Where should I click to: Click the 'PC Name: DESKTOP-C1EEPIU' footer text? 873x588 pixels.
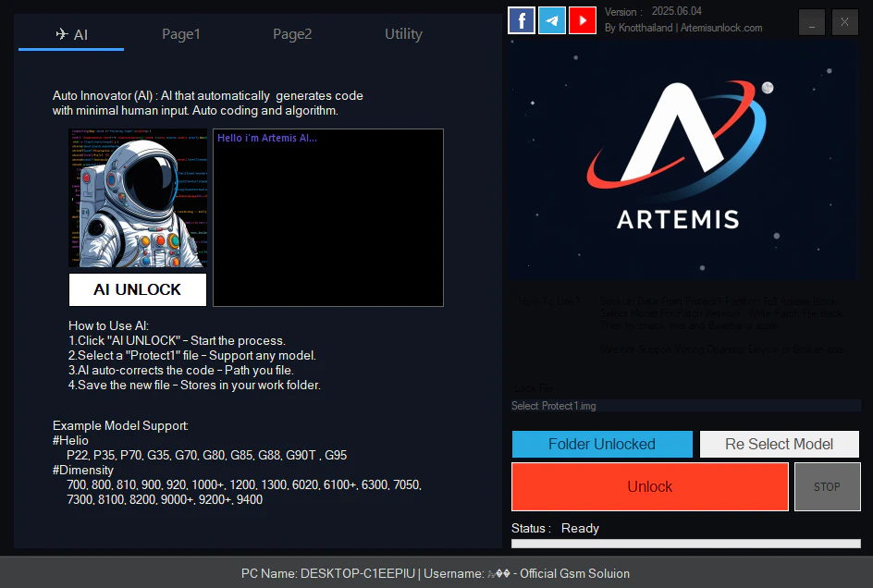point(328,573)
